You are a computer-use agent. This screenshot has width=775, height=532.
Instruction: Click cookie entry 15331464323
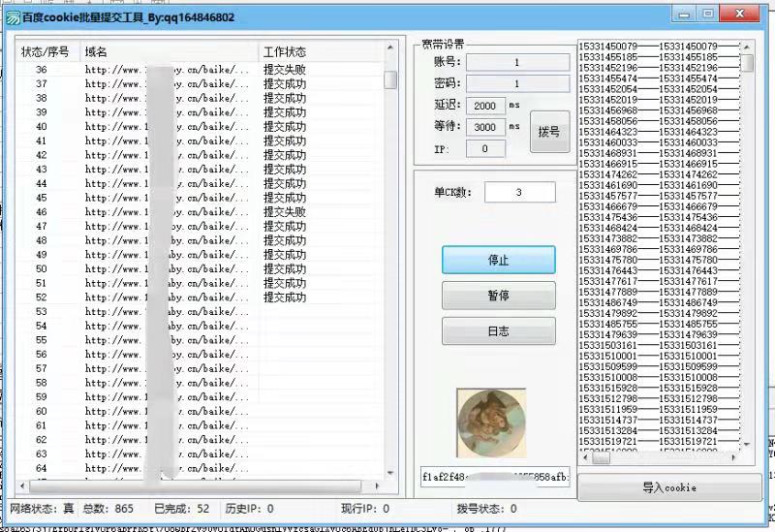659,132
